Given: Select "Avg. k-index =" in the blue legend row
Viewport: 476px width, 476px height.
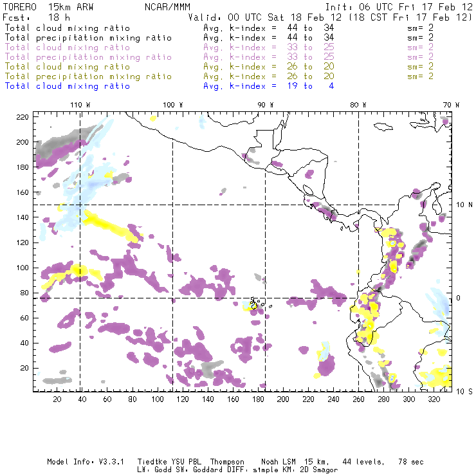Looking at the screenshot, I should point(240,86).
